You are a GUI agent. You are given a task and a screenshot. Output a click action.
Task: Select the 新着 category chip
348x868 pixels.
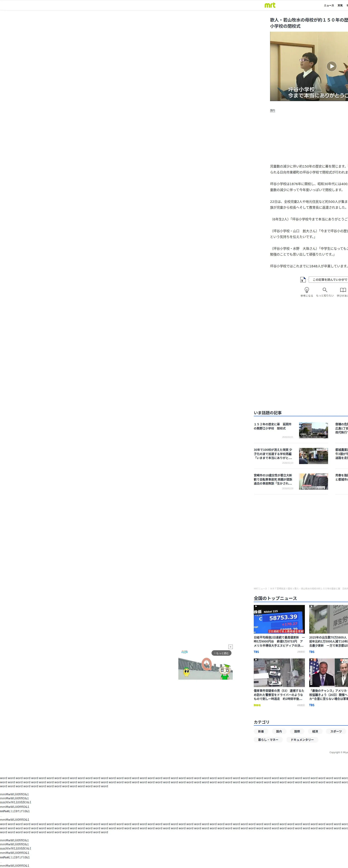point(261,731)
